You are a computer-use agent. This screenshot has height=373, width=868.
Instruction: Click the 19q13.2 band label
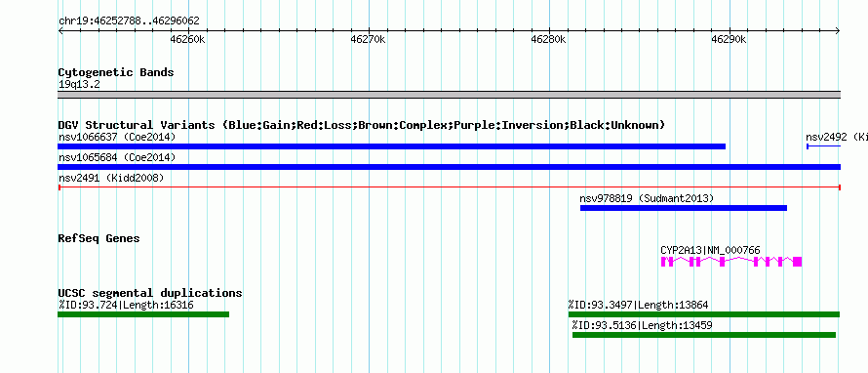tap(79, 85)
